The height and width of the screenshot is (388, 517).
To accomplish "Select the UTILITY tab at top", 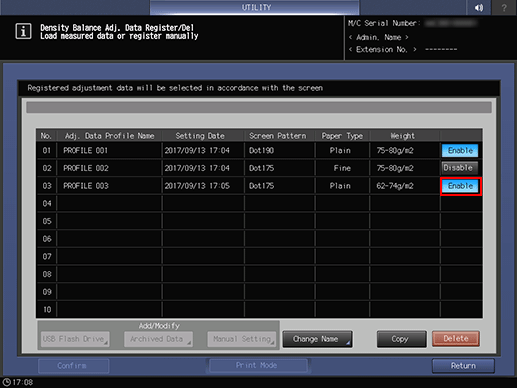I will pos(255,7).
